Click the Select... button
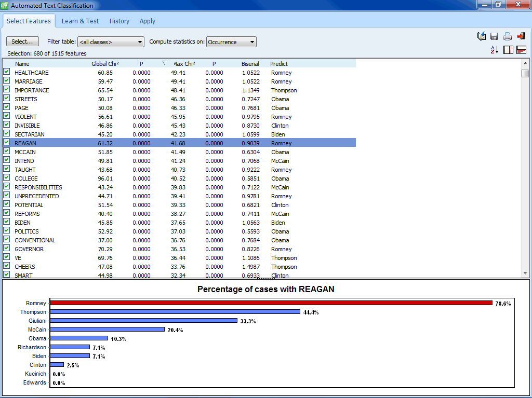 click(x=22, y=42)
